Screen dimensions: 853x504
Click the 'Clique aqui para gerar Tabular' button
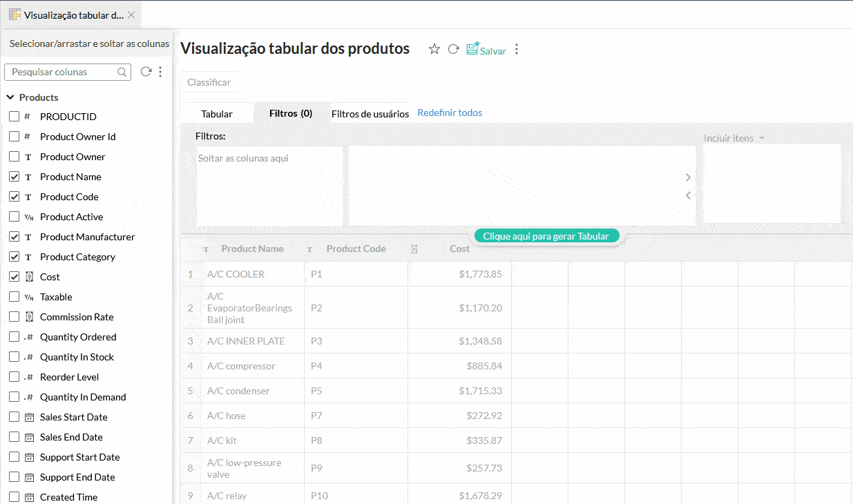[x=546, y=236]
